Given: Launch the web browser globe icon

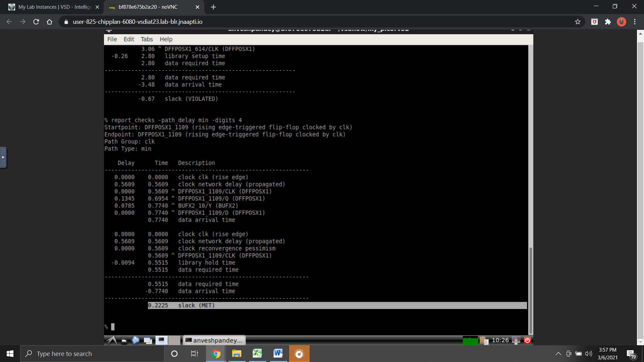Looking at the screenshot, I should (136, 341).
